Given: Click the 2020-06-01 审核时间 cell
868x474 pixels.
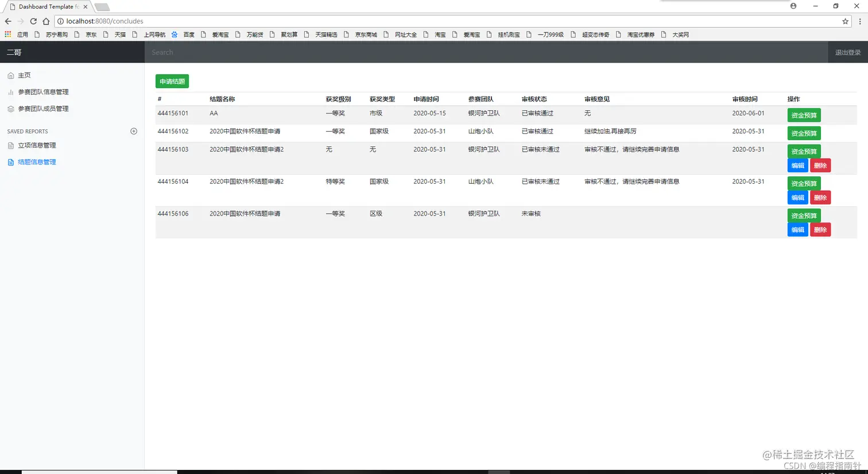Looking at the screenshot, I should tap(748, 113).
